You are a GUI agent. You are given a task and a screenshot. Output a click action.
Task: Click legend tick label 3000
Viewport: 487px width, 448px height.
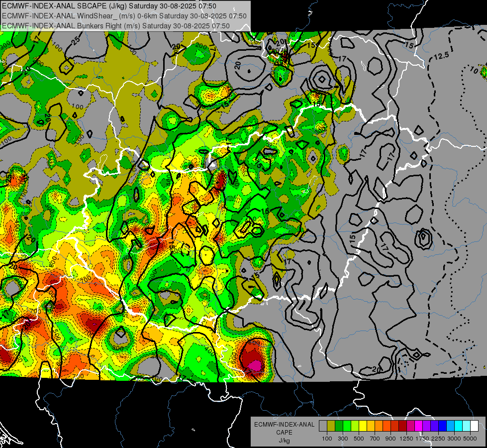(454, 439)
